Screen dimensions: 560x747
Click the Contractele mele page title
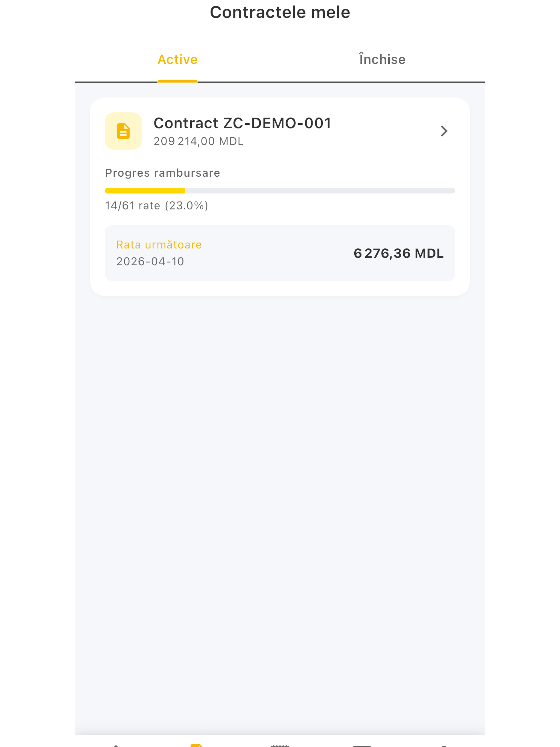[x=280, y=12]
